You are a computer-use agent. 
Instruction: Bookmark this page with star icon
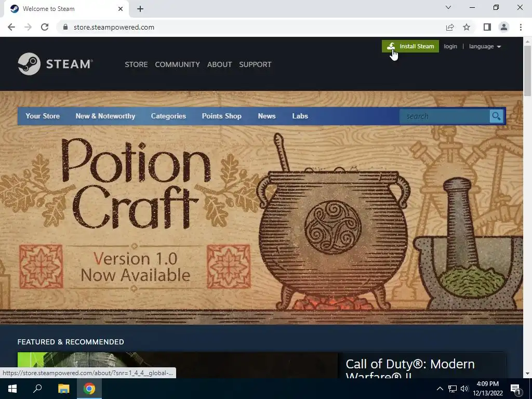point(467,27)
